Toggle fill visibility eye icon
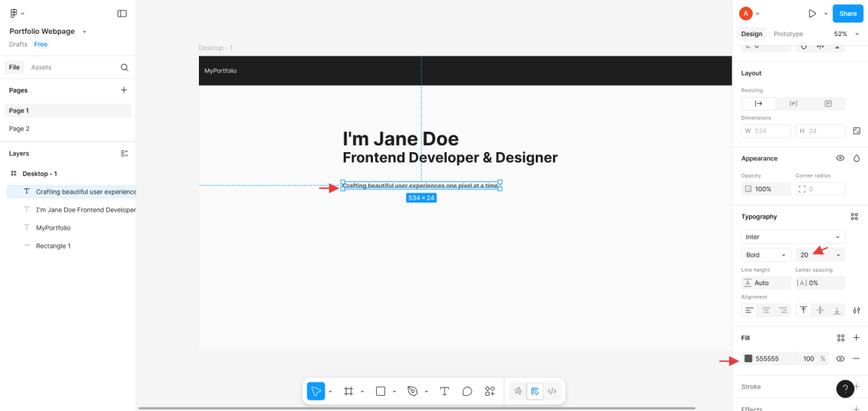This screenshot has height=411, width=868. (840, 359)
